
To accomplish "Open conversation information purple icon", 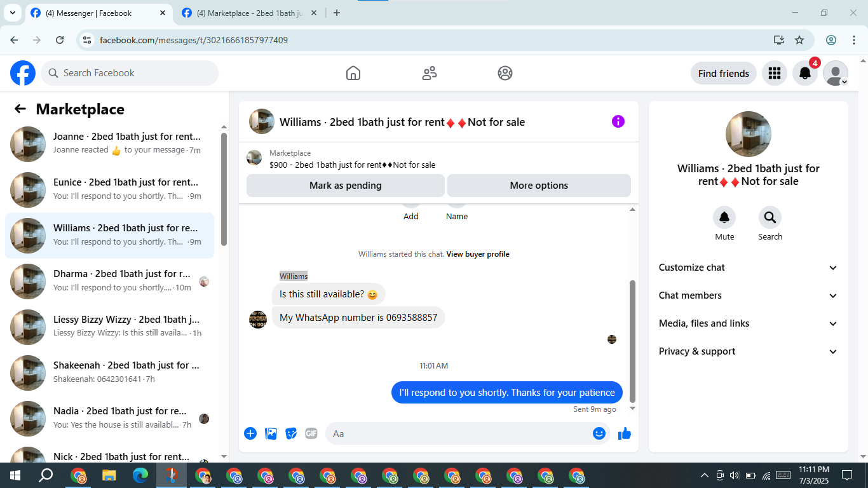I will pos(618,121).
